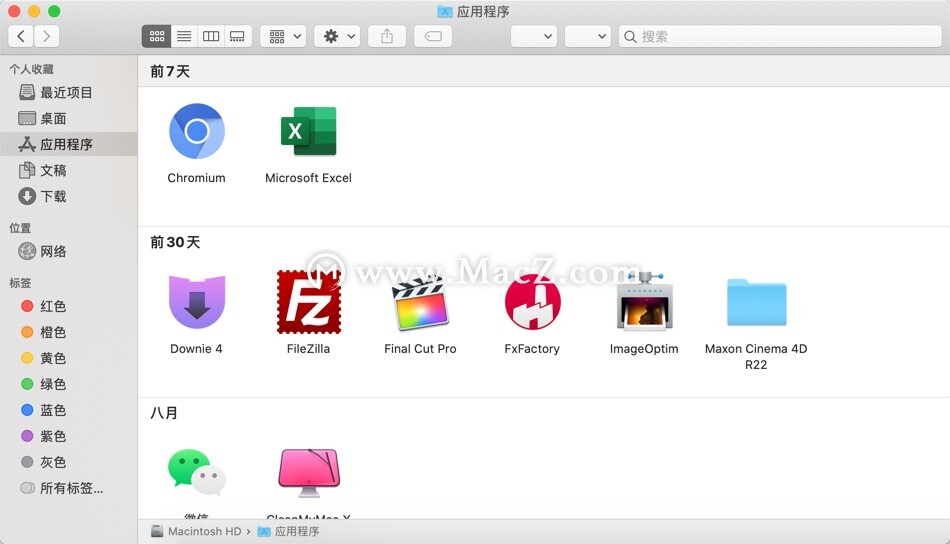Click the window title folder icon
Image resolution: width=950 pixels, height=544 pixels.
click(445, 12)
